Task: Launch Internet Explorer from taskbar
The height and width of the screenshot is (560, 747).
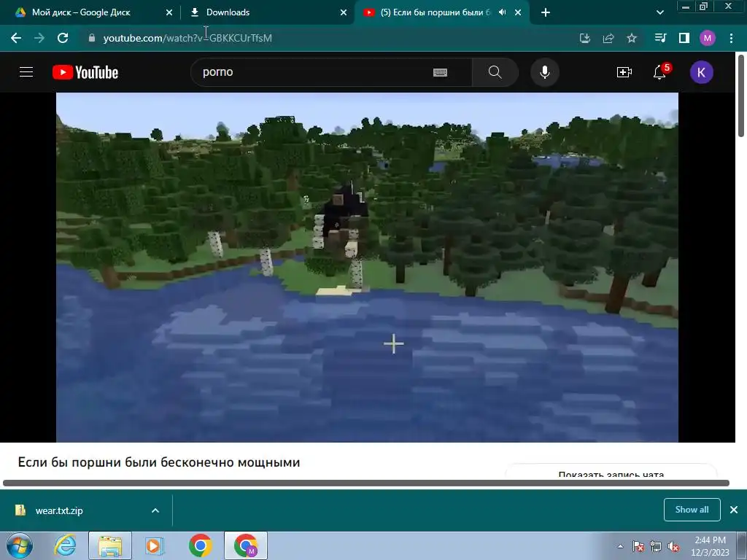Action: tap(65, 545)
